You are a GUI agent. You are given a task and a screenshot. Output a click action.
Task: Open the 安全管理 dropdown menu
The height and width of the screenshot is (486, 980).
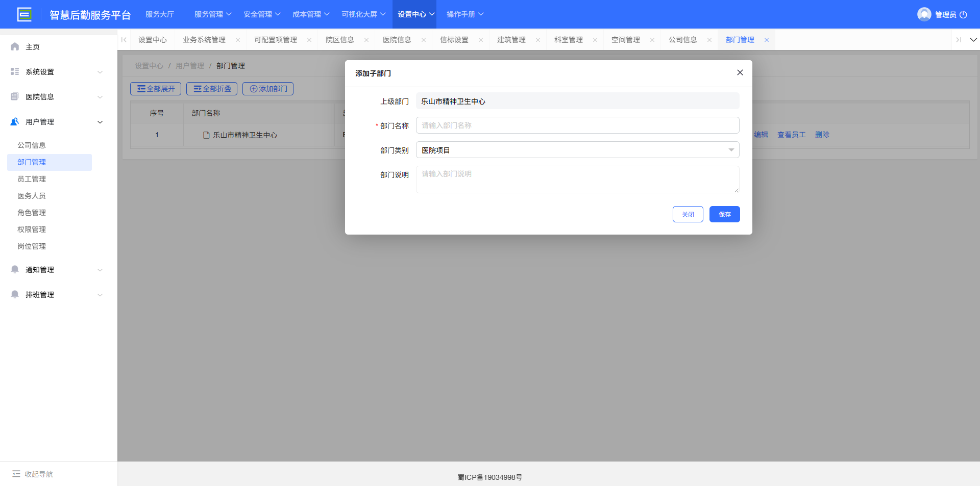click(x=262, y=14)
